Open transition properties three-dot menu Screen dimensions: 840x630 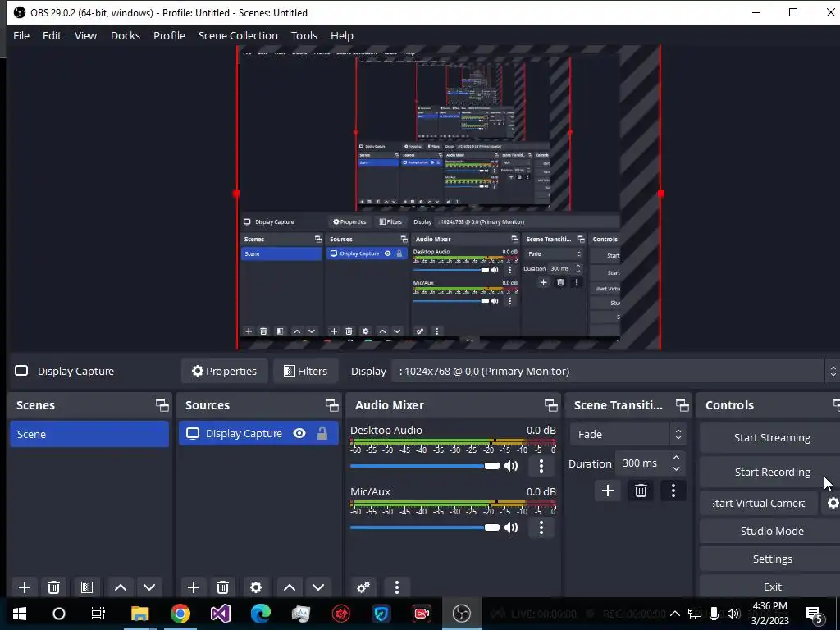[673, 491]
